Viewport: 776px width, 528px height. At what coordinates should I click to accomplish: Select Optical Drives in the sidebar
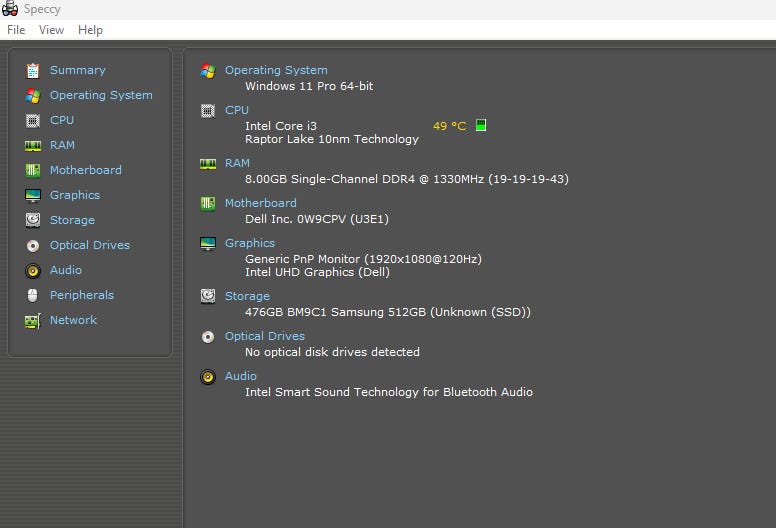(x=90, y=245)
